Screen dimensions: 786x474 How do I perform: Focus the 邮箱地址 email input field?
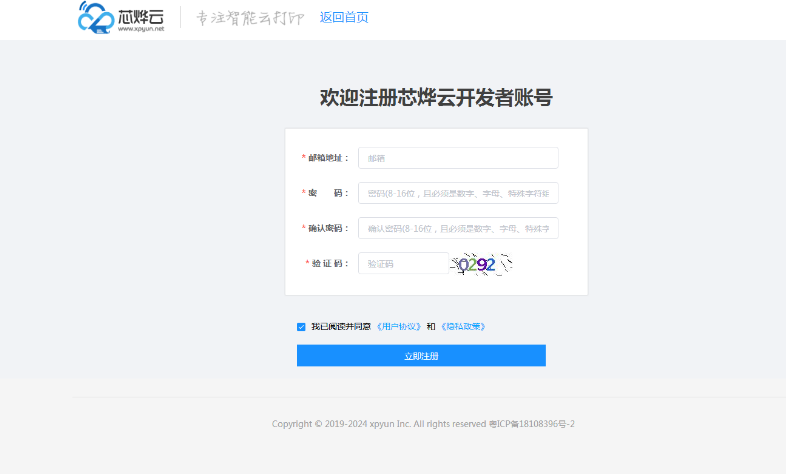[458, 158]
